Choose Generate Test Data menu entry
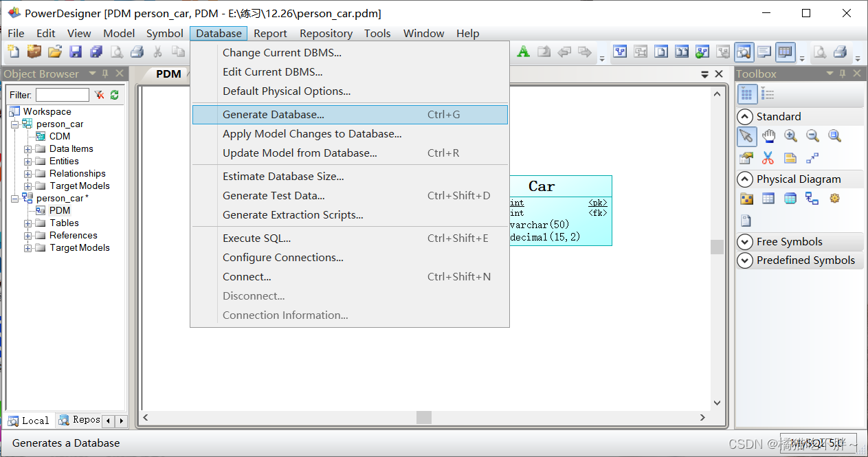The height and width of the screenshot is (457, 868). (x=350, y=196)
